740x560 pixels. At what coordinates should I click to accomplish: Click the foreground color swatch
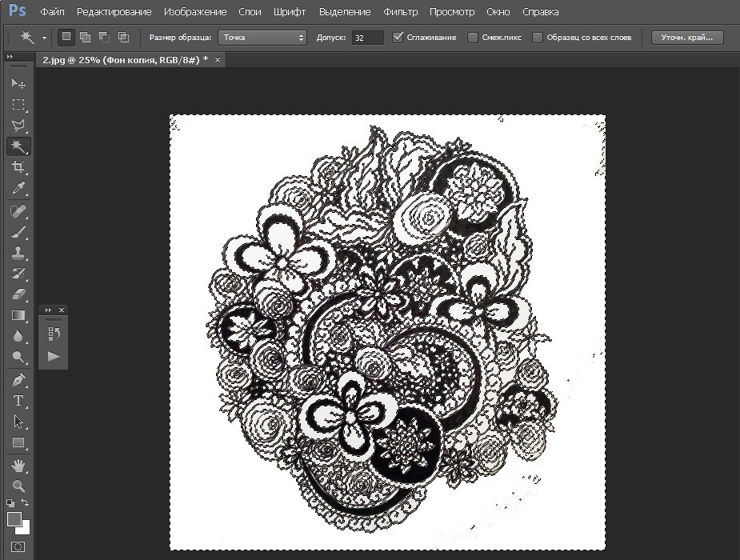coord(14,519)
